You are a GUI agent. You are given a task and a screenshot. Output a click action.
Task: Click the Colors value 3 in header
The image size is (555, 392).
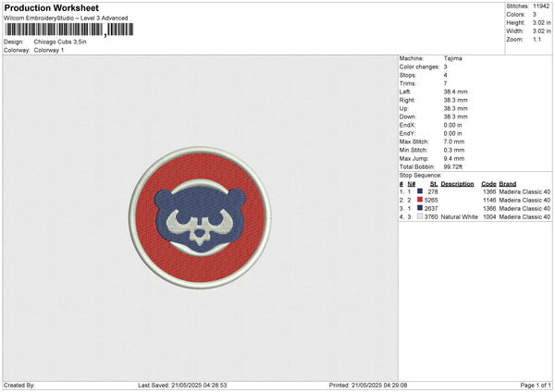(x=535, y=15)
